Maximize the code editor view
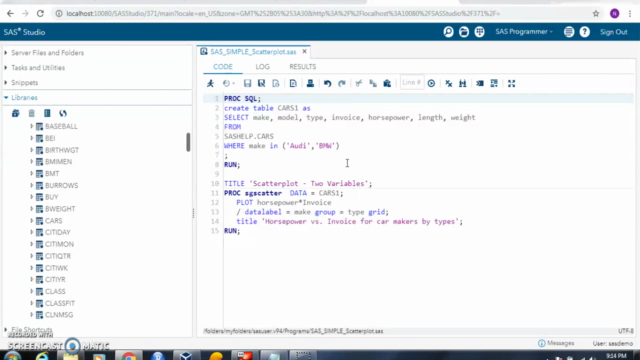Image resolution: width=640 pixels, height=360 pixels. (511, 83)
